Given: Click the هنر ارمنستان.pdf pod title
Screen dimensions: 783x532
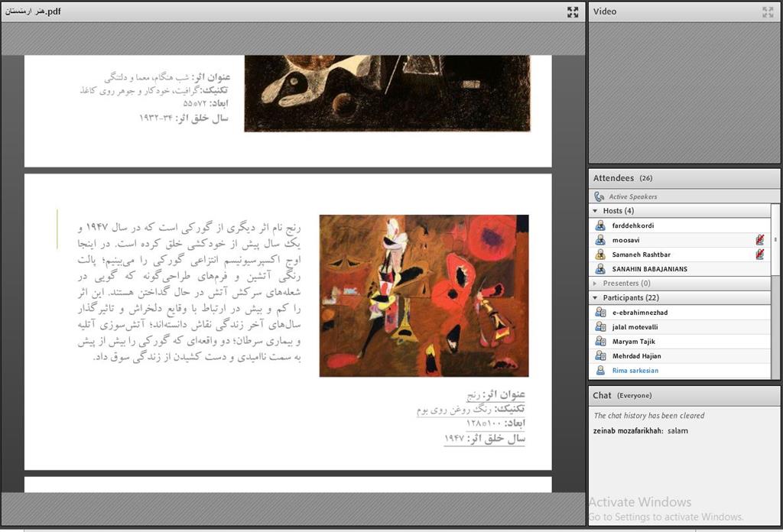Looking at the screenshot, I should tap(33, 11).
